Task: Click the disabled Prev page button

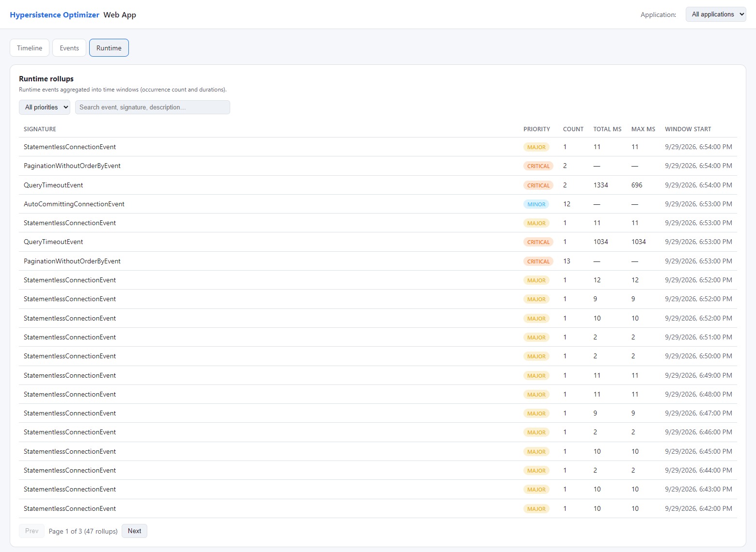Action: [31, 531]
